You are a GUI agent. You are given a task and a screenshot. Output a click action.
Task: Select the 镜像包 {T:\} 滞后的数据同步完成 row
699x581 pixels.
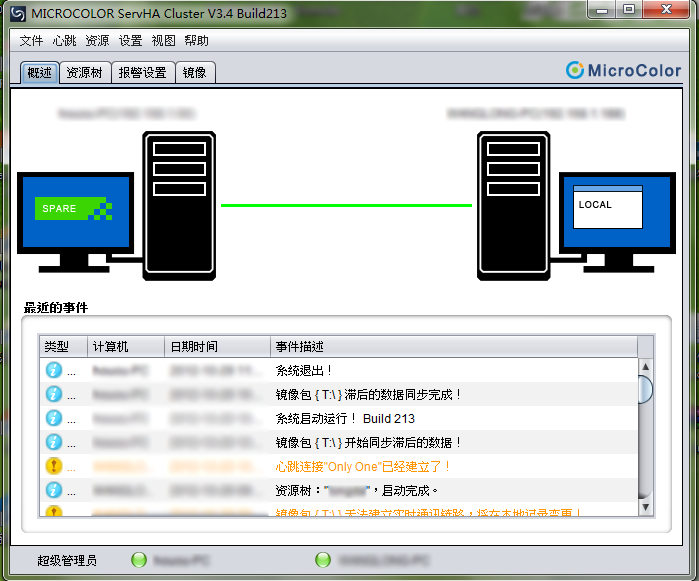(339, 394)
